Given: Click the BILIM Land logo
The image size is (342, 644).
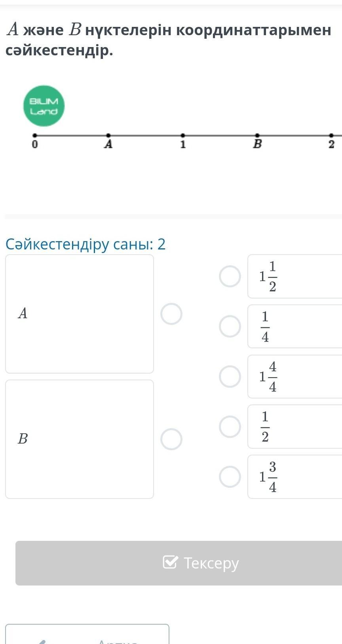Looking at the screenshot, I should pyautogui.click(x=44, y=106).
